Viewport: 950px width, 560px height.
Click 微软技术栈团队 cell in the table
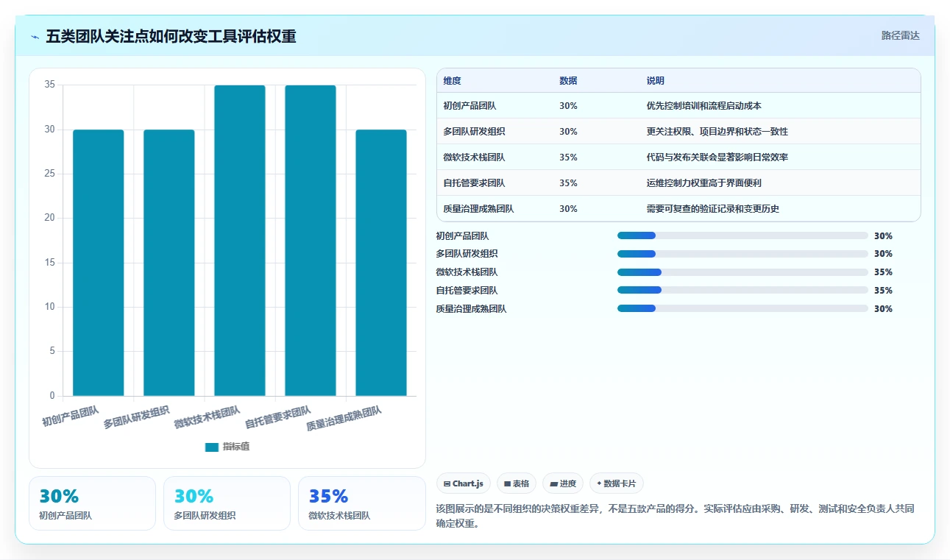[474, 157]
